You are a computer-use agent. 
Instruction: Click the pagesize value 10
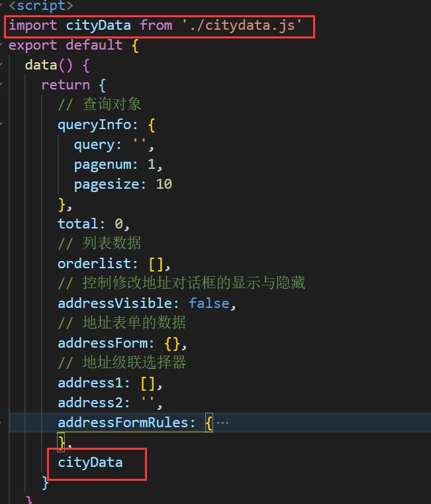point(164,184)
